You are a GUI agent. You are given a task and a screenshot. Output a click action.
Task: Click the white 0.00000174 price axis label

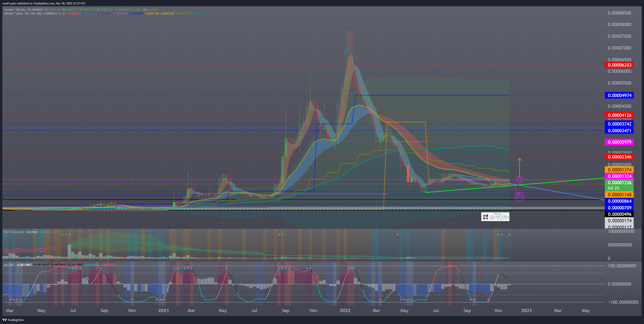[619, 221]
